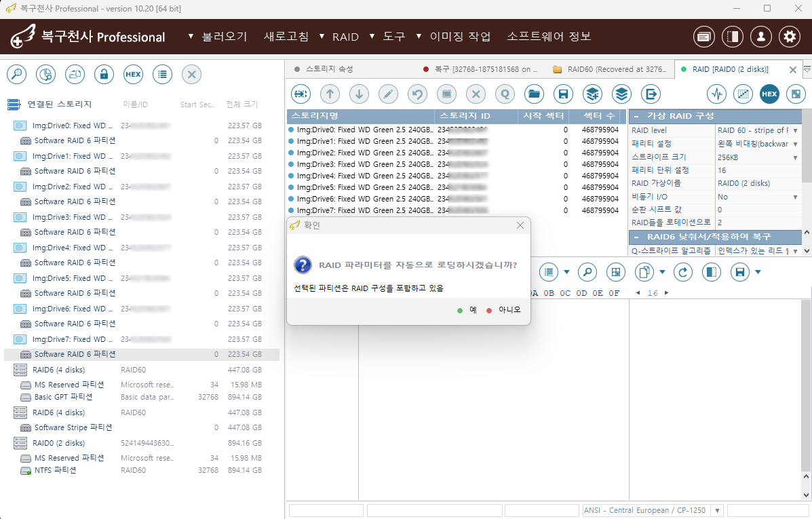Select Software Stripe 파티션 in storage tree
Screen dimensions: 812x519
[x=142, y=428]
